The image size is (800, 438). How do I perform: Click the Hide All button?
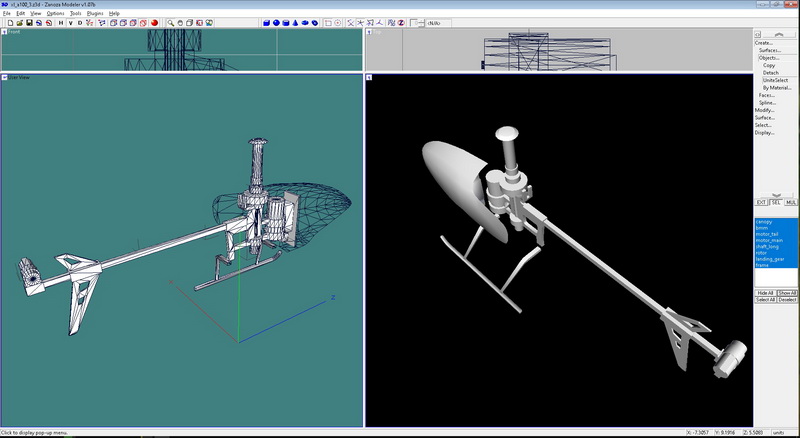(x=765, y=292)
